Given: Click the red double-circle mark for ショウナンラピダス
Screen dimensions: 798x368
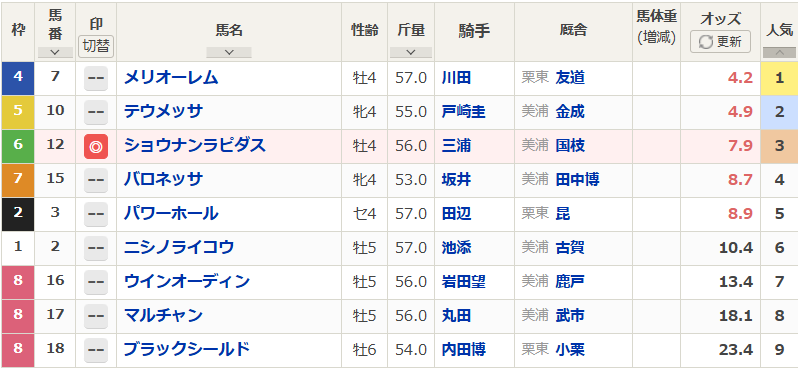Looking at the screenshot, I should coord(96,147).
